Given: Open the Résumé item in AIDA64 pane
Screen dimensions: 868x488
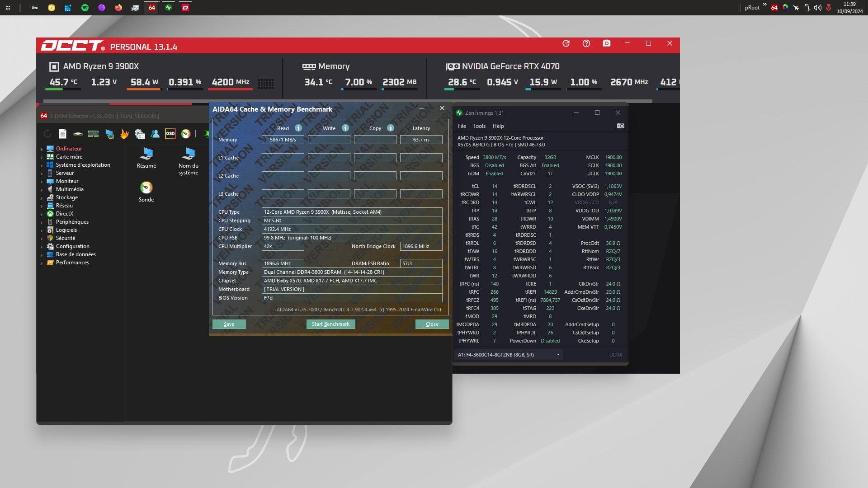Looking at the screenshot, I should point(146,158).
